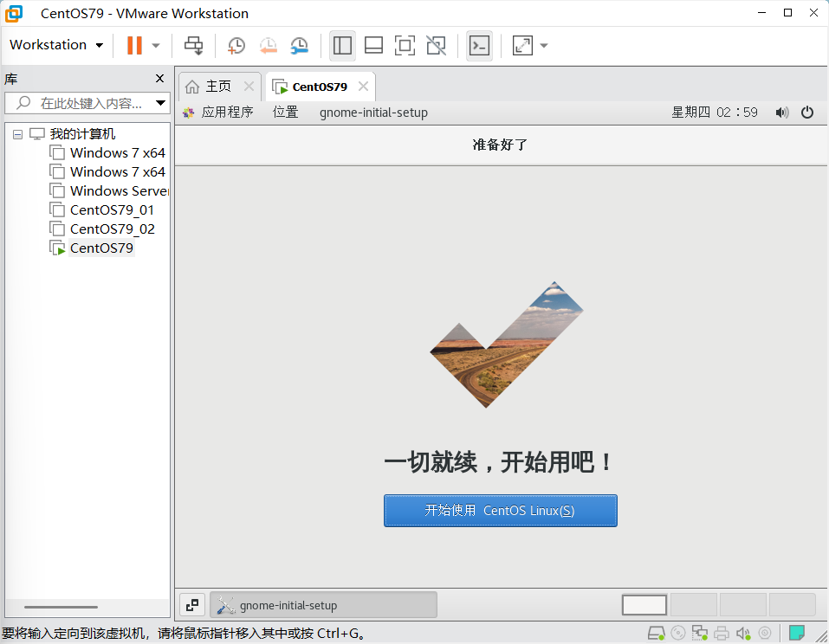Switch to the third workspace box
This screenshot has width=829, height=644.
(743, 605)
